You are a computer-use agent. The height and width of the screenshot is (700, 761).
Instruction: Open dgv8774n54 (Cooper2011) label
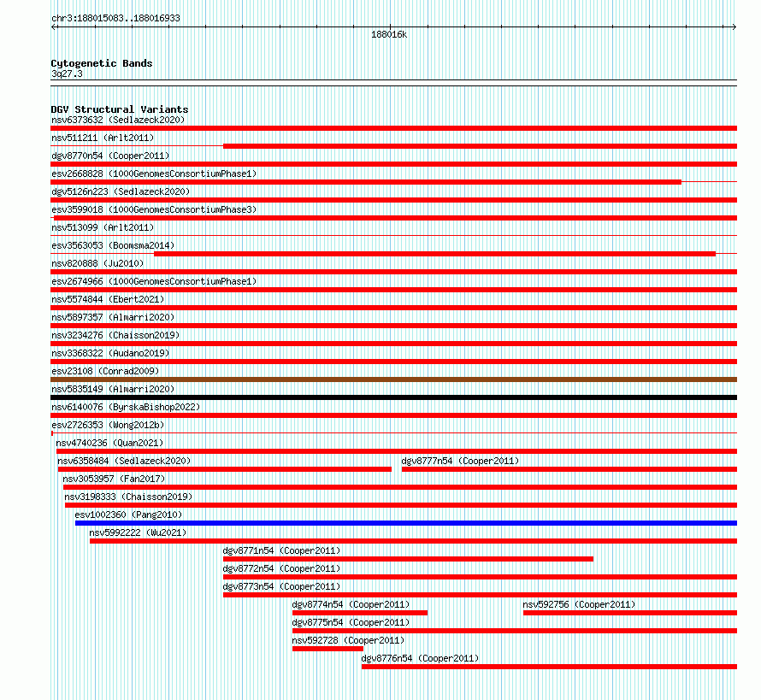[x=351, y=604]
